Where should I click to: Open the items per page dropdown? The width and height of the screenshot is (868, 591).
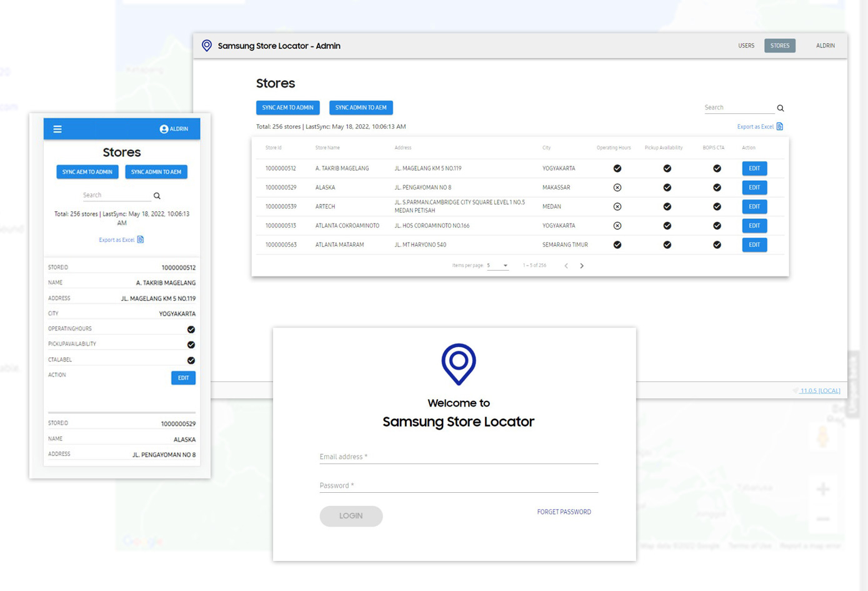tap(498, 266)
